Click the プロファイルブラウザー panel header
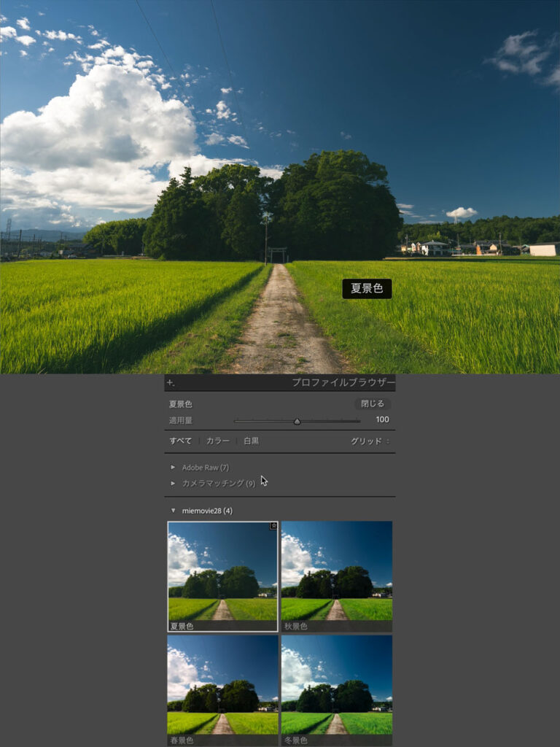 pos(343,383)
